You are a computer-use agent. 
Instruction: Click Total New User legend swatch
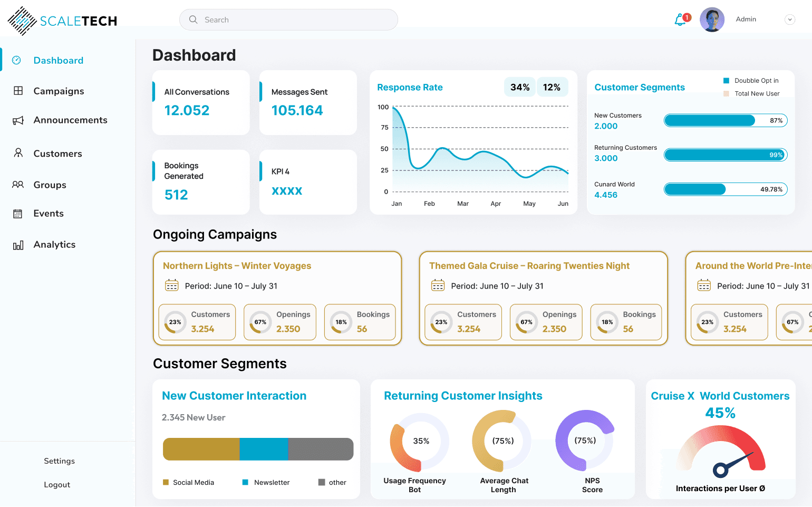(726, 94)
